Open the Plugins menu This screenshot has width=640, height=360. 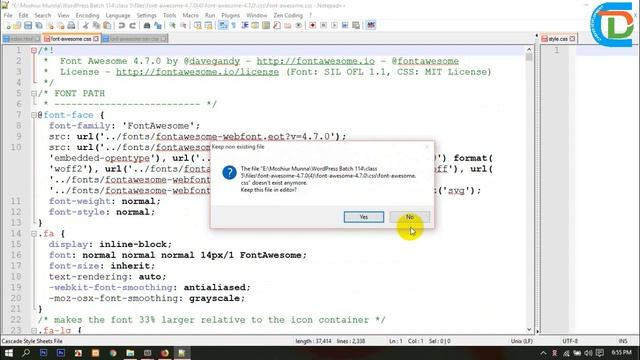click(231, 15)
